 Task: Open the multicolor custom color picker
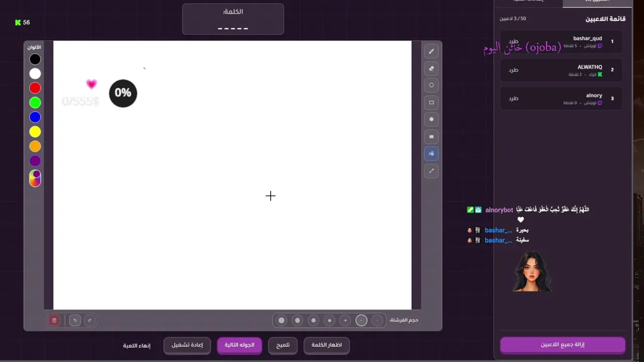[x=35, y=178]
